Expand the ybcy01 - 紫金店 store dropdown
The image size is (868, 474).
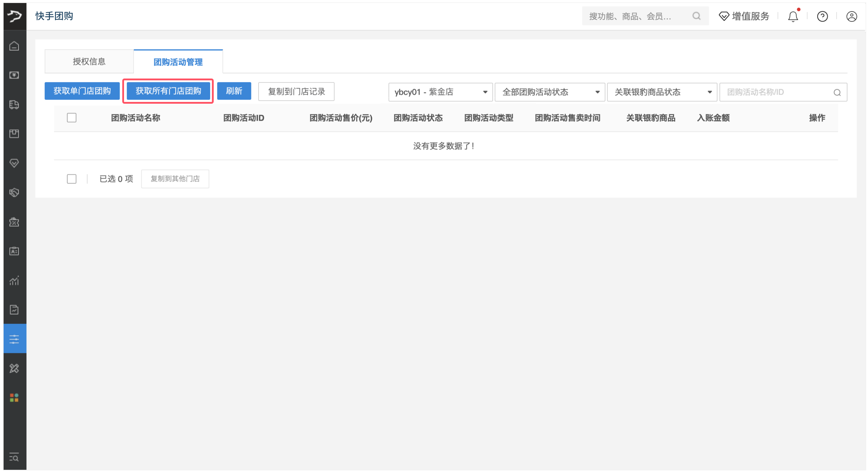pos(440,92)
